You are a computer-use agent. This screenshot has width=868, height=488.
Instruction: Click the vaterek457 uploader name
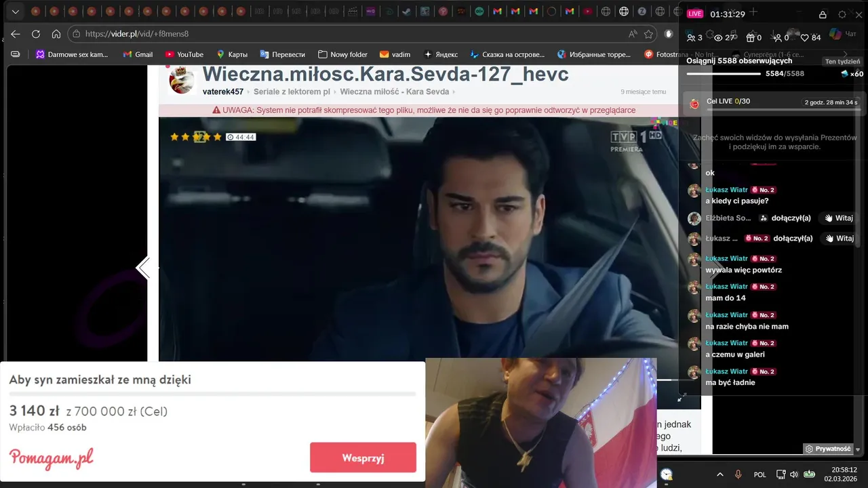pyautogui.click(x=222, y=91)
